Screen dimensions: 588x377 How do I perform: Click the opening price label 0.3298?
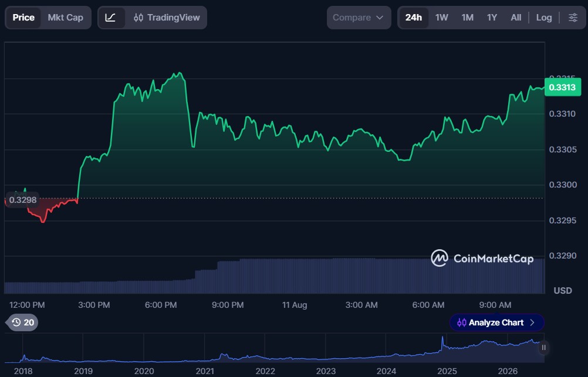(22, 200)
